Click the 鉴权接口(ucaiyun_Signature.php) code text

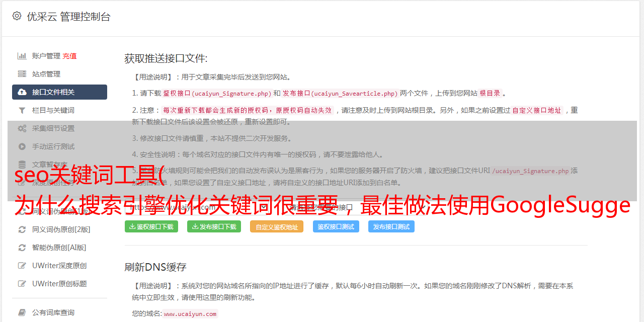click(217, 93)
